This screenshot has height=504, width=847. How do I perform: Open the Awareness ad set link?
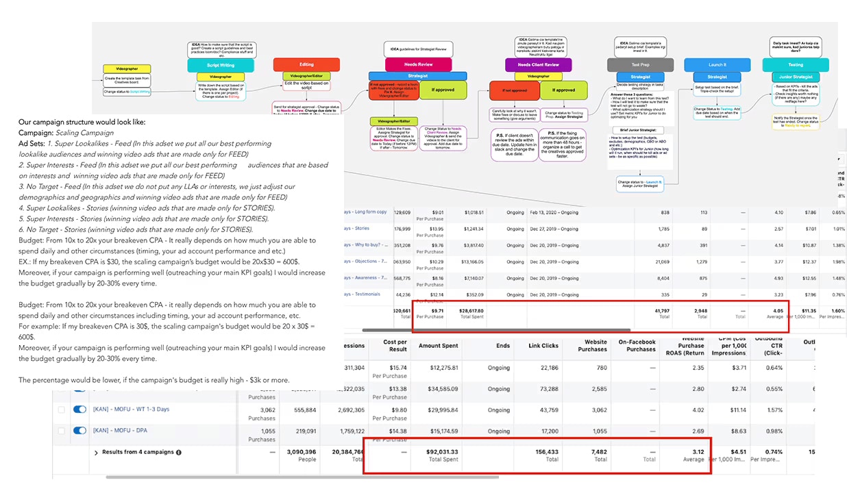[x=365, y=279]
